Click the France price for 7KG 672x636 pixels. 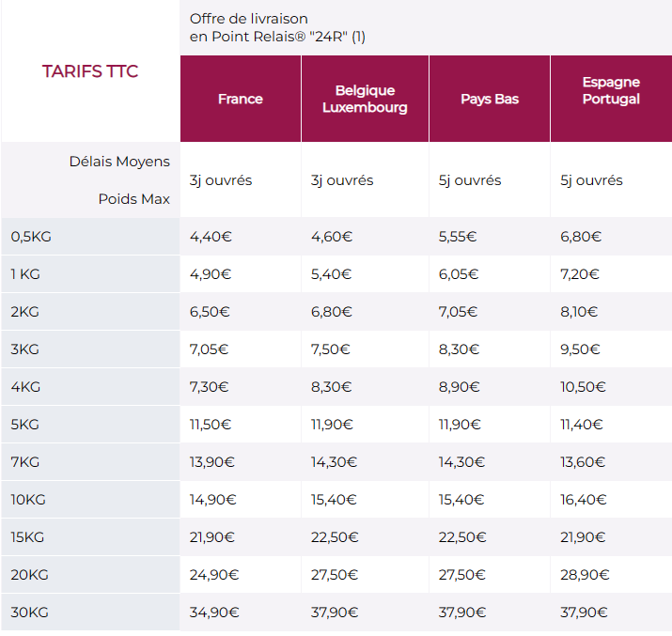point(212,462)
